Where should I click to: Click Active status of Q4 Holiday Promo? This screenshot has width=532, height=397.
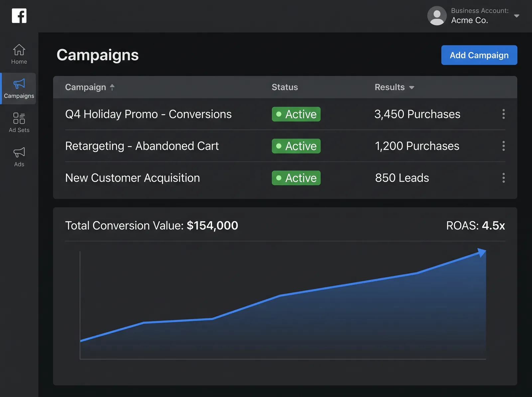296,114
